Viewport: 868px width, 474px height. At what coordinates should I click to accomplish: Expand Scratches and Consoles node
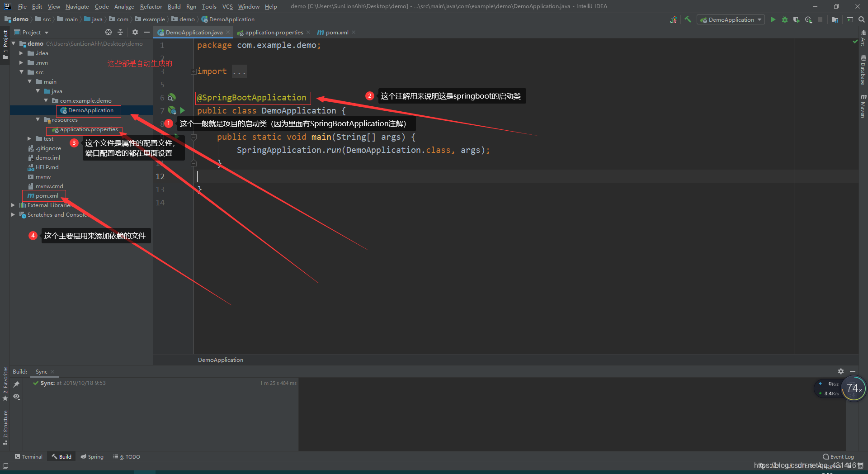coord(13,214)
